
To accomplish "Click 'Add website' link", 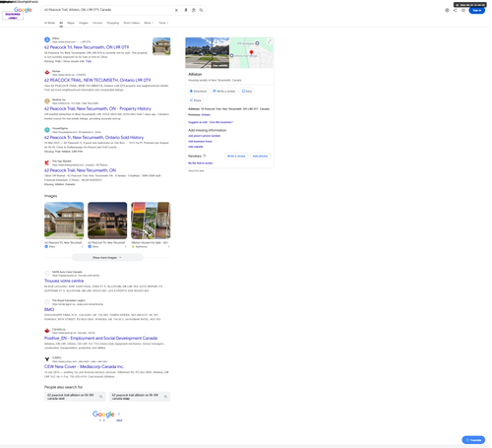I will coord(196,147).
